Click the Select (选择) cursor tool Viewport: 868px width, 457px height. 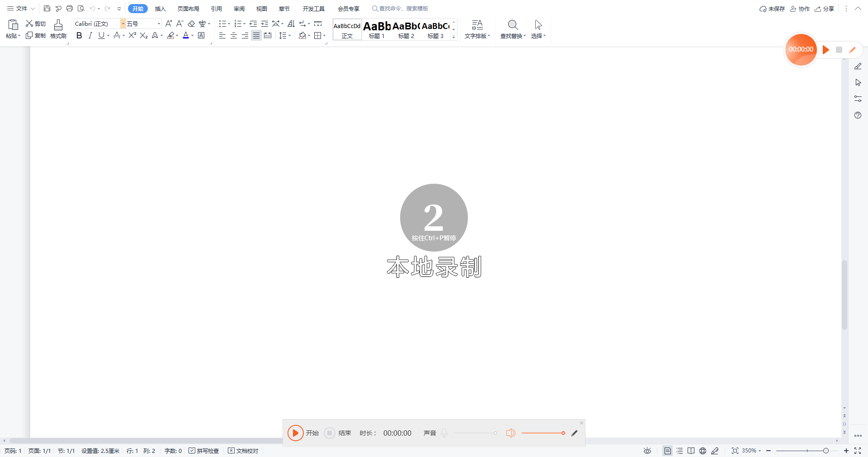pyautogui.click(x=538, y=29)
